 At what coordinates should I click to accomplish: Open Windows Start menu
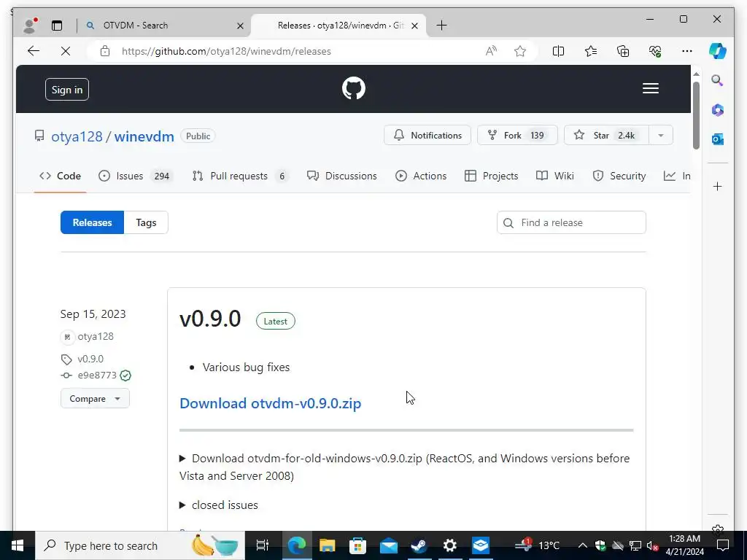18,545
